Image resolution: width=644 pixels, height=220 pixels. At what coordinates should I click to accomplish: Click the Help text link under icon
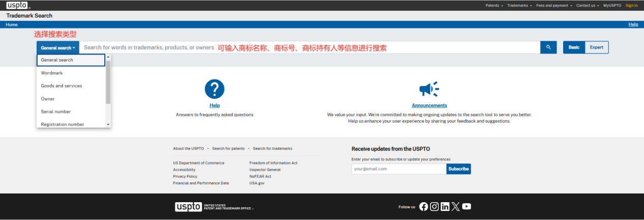point(214,105)
